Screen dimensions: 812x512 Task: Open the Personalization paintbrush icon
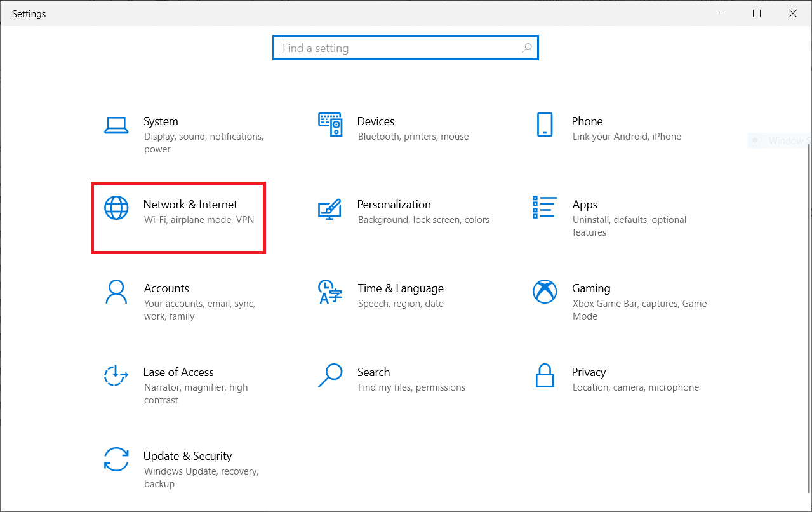click(x=330, y=209)
